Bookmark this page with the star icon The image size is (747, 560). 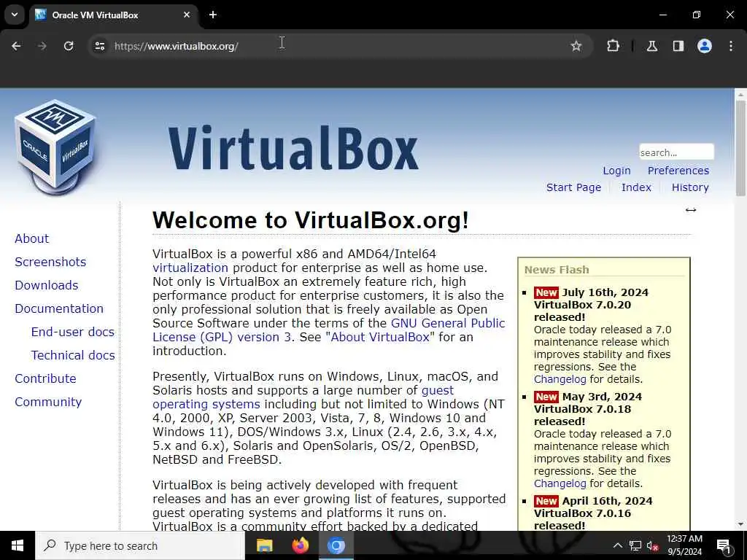tap(576, 46)
